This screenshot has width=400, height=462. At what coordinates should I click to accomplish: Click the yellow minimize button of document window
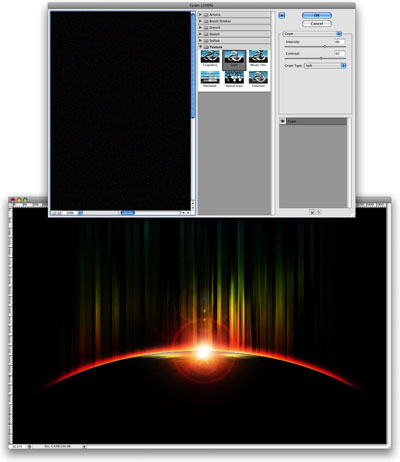tap(19, 200)
